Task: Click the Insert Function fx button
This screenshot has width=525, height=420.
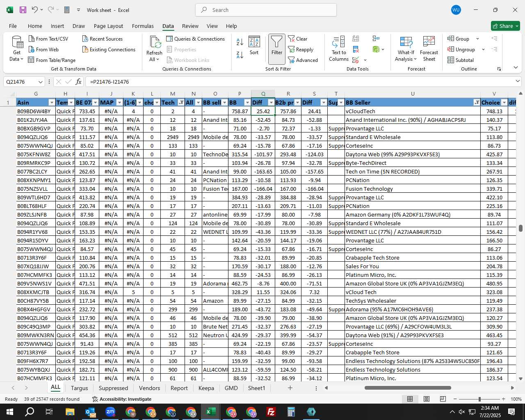Action: click(79, 82)
